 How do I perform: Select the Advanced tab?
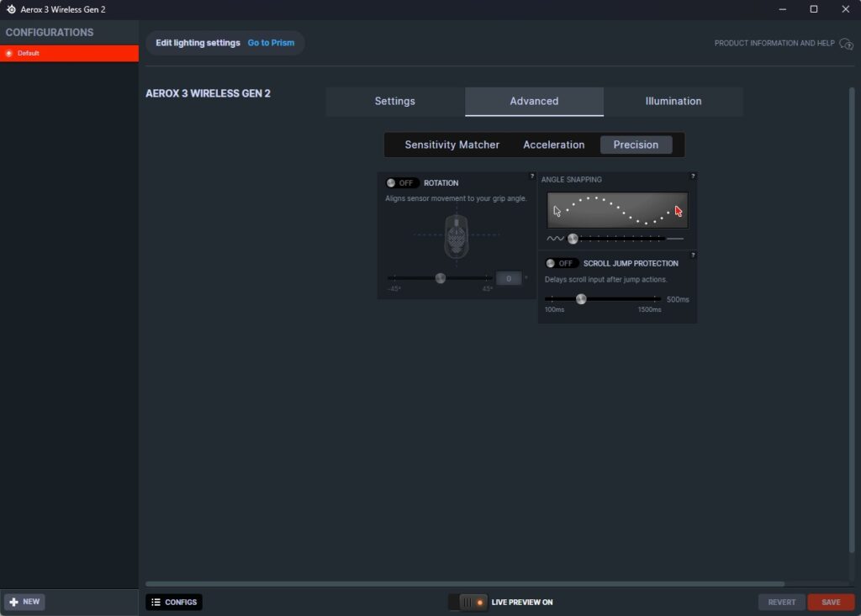(534, 102)
